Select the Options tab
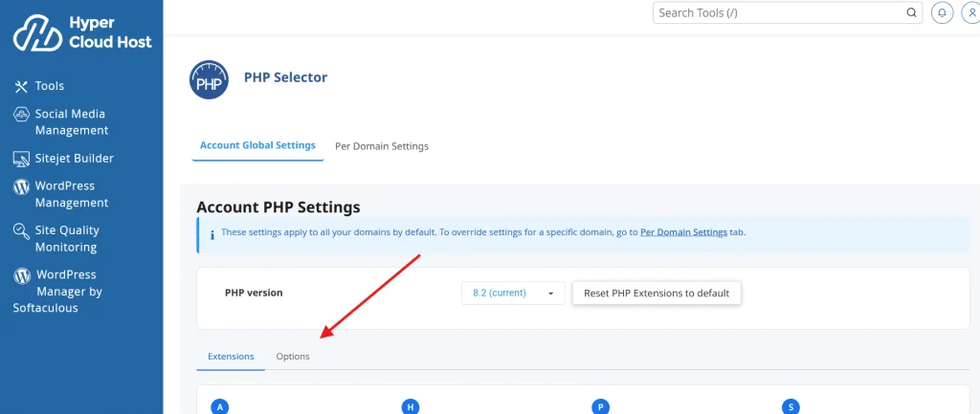This screenshot has height=414, width=980. pyautogui.click(x=293, y=357)
